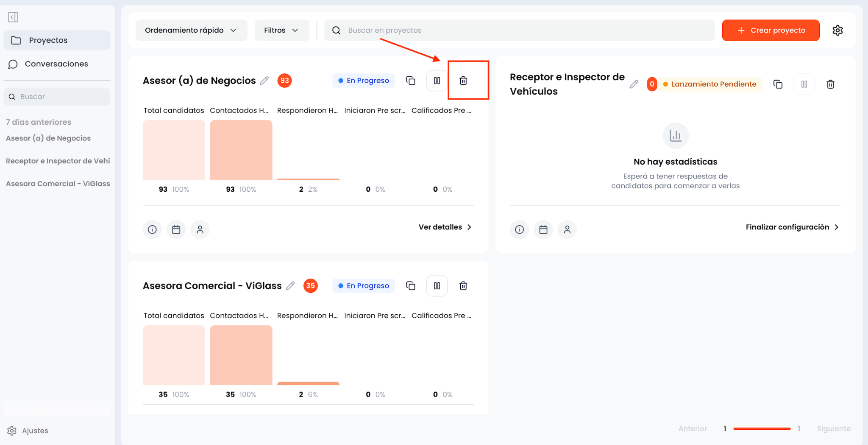The height and width of the screenshot is (445, 868).
Task: Delete Receptor e Inspector de Vehículos project
Action: tap(830, 84)
